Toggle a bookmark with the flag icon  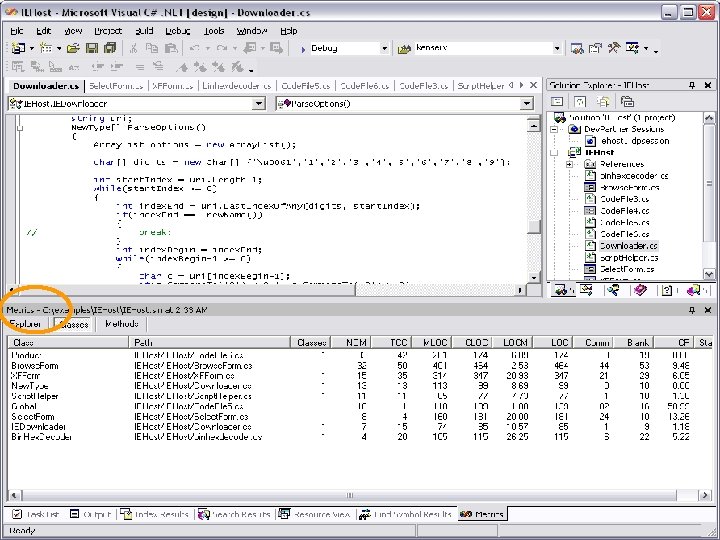tap(182, 67)
